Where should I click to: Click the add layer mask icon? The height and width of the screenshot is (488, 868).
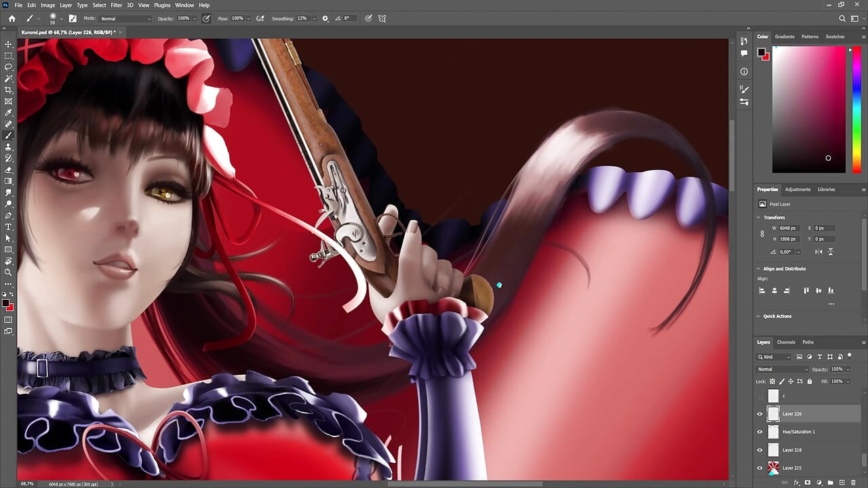pyautogui.click(x=808, y=483)
